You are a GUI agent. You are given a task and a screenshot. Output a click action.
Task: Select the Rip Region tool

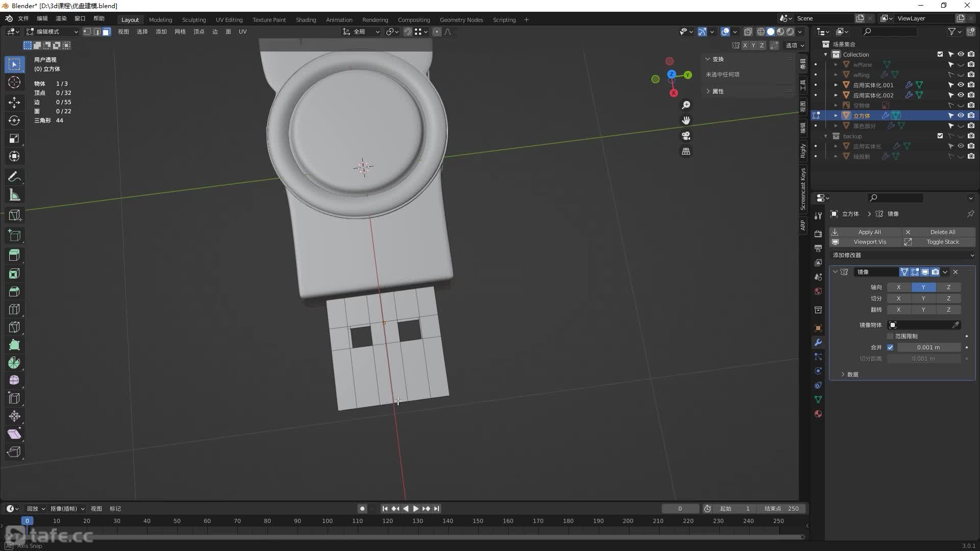click(x=14, y=452)
